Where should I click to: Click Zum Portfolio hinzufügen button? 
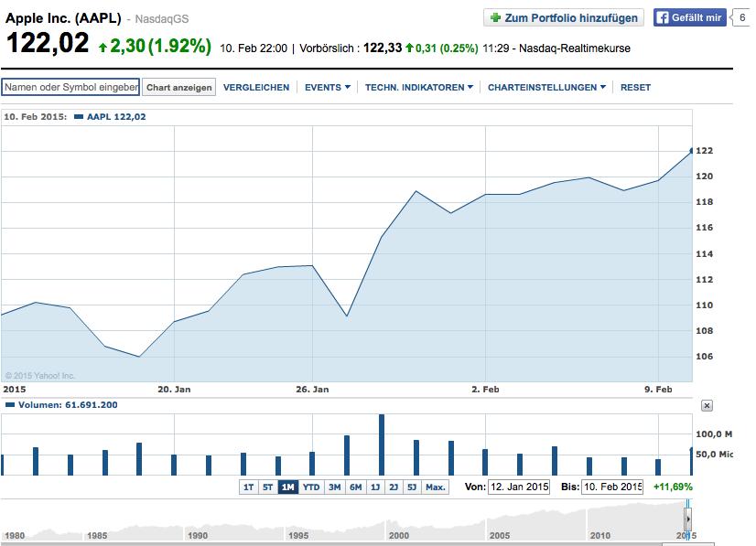point(563,17)
